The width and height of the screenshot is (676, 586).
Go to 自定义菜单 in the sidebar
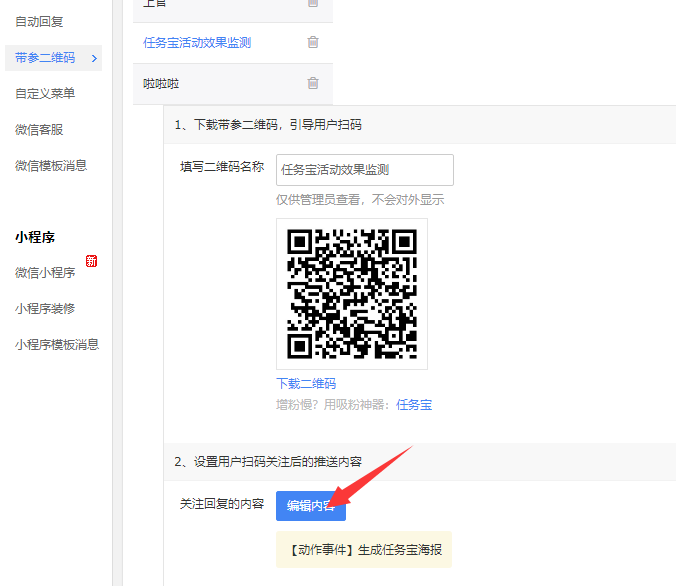coord(45,94)
